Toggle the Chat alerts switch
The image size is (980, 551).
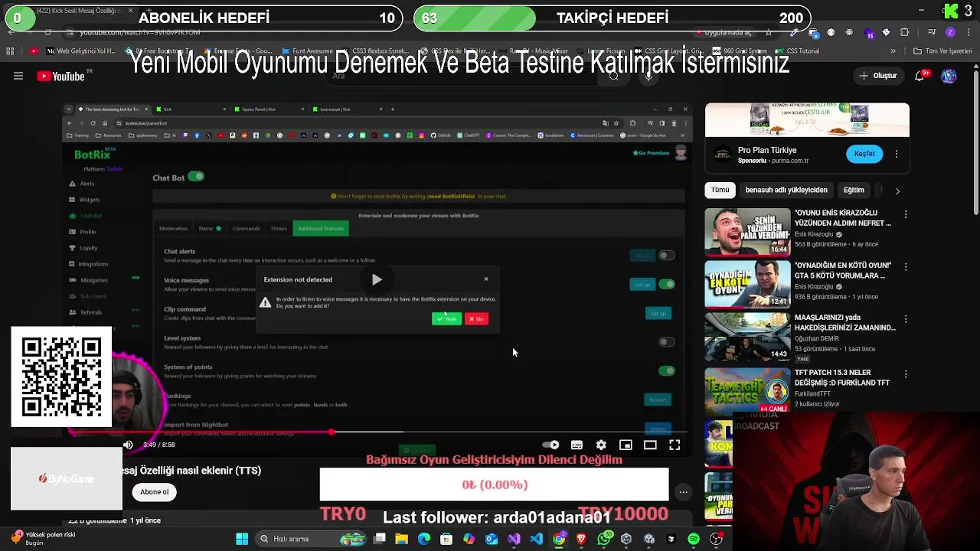(x=667, y=256)
